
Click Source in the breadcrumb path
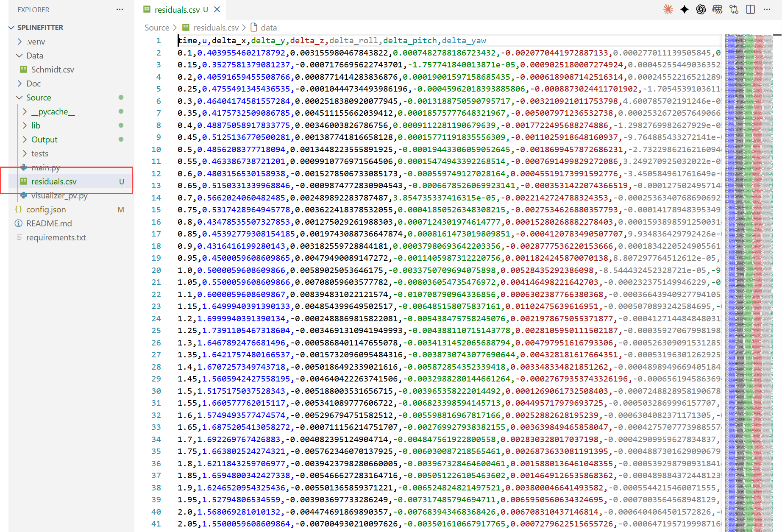pyautogui.click(x=157, y=28)
